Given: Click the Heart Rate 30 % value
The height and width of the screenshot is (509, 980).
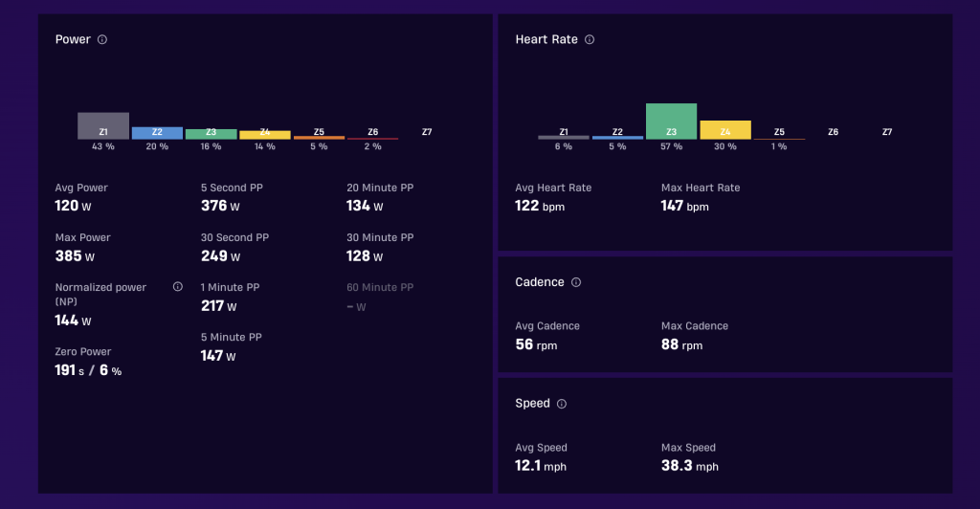Looking at the screenshot, I should pos(725,146).
